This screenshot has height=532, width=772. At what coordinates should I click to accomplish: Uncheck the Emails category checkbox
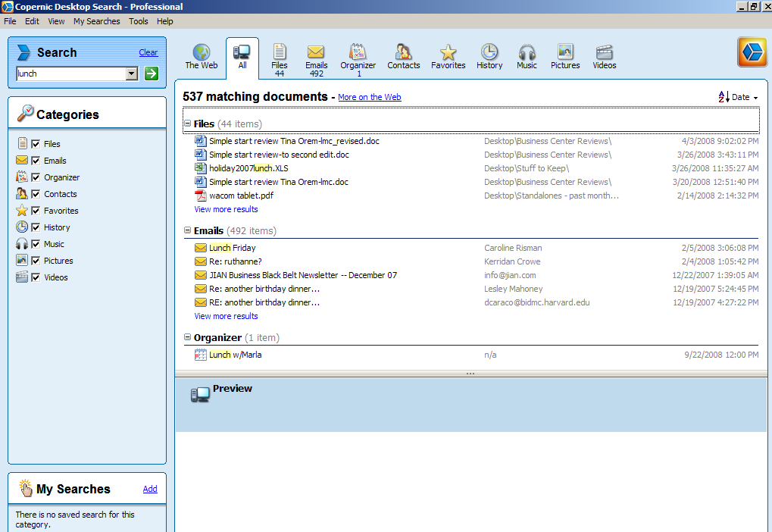click(36, 161)
